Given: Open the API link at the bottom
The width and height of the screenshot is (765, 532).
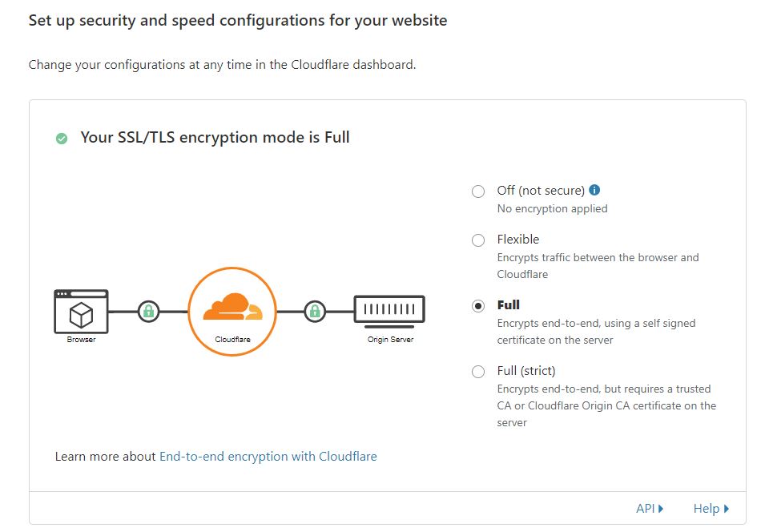Looking at the screenshot, I should click(646, 508).
